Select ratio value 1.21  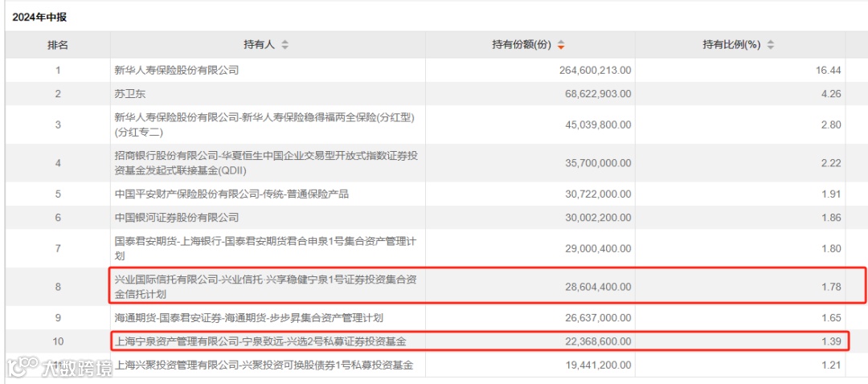tap(832, 365)
